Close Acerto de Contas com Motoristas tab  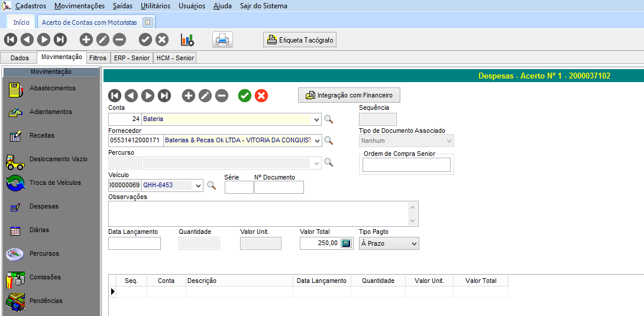coord(147,22)
